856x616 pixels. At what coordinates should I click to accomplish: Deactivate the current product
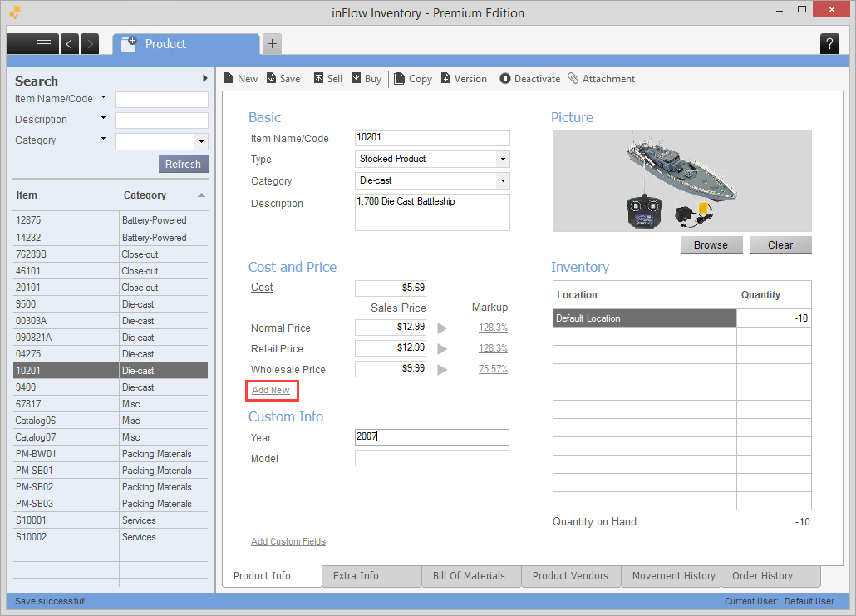tap(529, 79)
